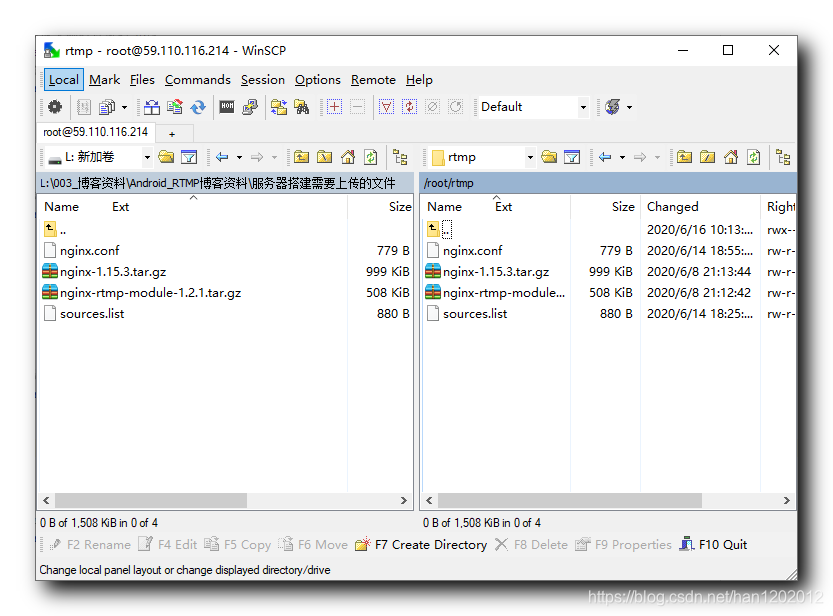This screenshot has width=833, height=616.
Task: Go to local root directory icon
Action: 324,157
